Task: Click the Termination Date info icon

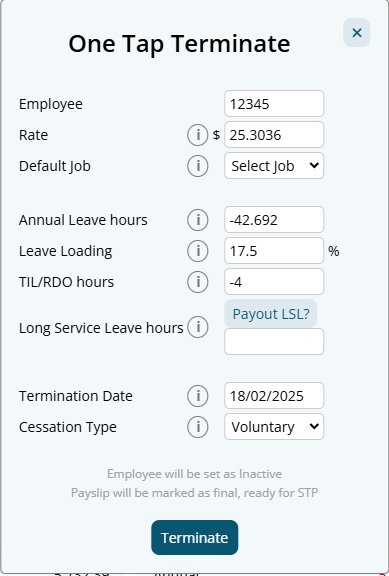Action: [198, 396]
